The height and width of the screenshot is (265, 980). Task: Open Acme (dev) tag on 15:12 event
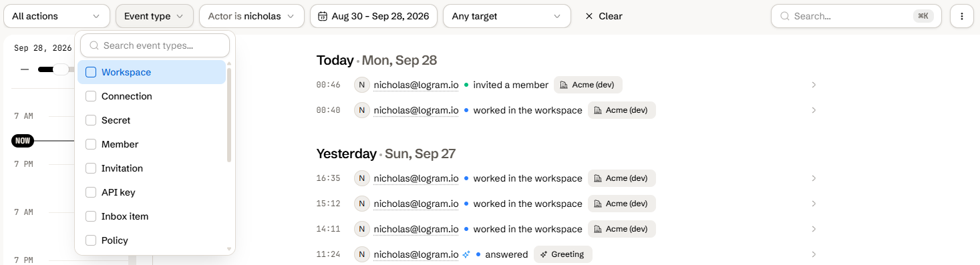pos(622,204)
